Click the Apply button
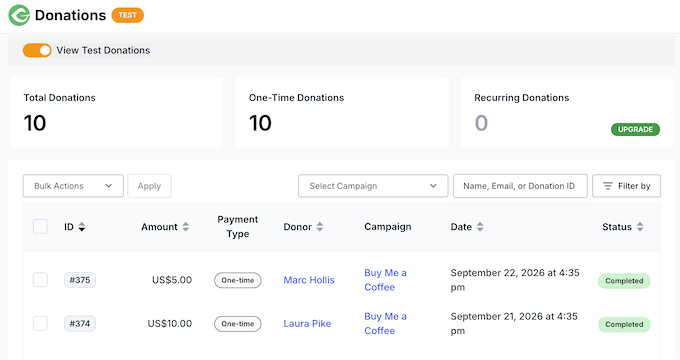This screenshot has width=680, height=360. click(x=149, y=186)
